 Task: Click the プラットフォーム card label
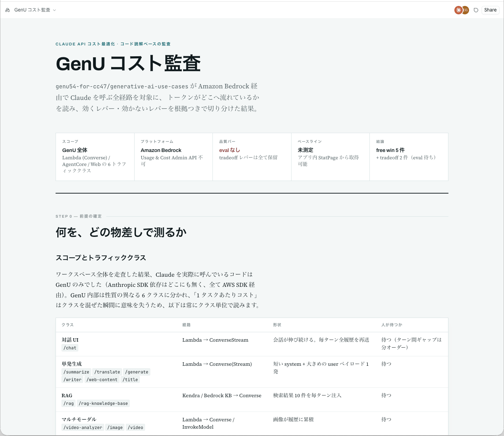click(x=157, y=141)
